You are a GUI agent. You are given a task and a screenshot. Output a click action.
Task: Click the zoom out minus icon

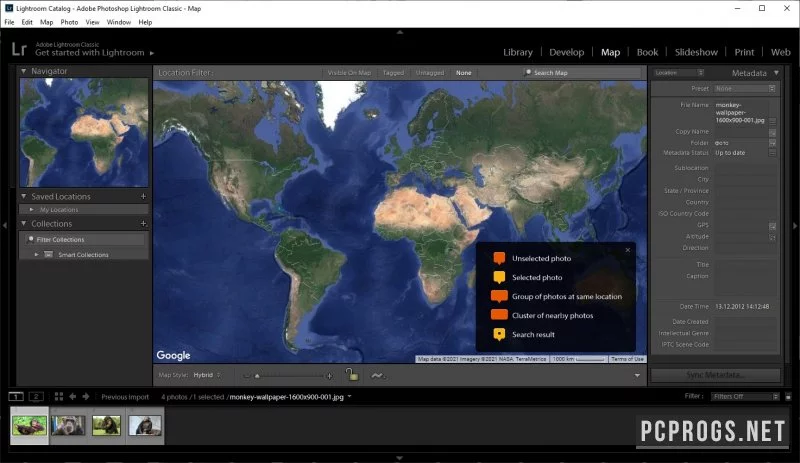coord(246,376)
